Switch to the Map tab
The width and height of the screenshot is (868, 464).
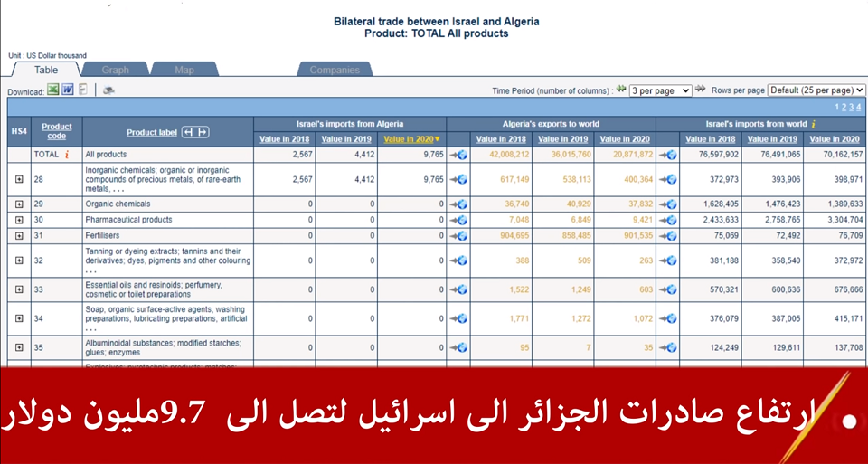pos(184,70)
